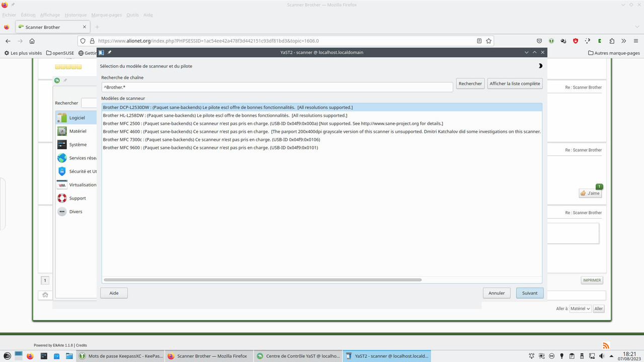
Task: Expand more tools overflow chevron in Firefox
Action: tap(624, 41)
